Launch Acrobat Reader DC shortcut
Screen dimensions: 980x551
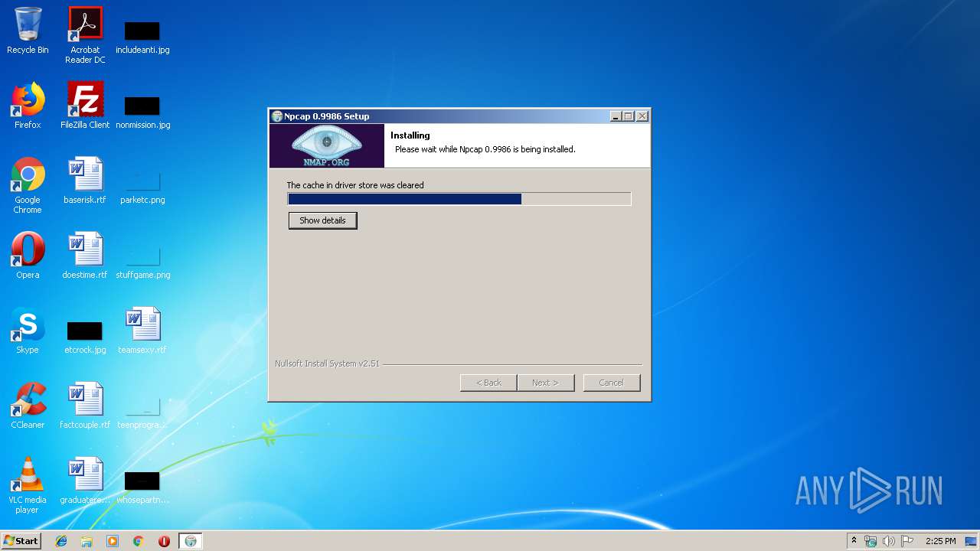click(x=85, y=34)
